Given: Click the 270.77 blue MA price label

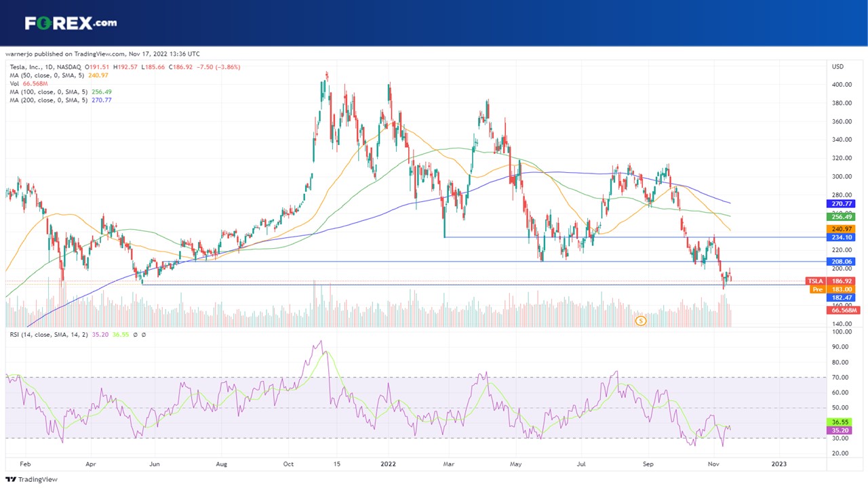Looking at the screenshot, I should [840, 203].
